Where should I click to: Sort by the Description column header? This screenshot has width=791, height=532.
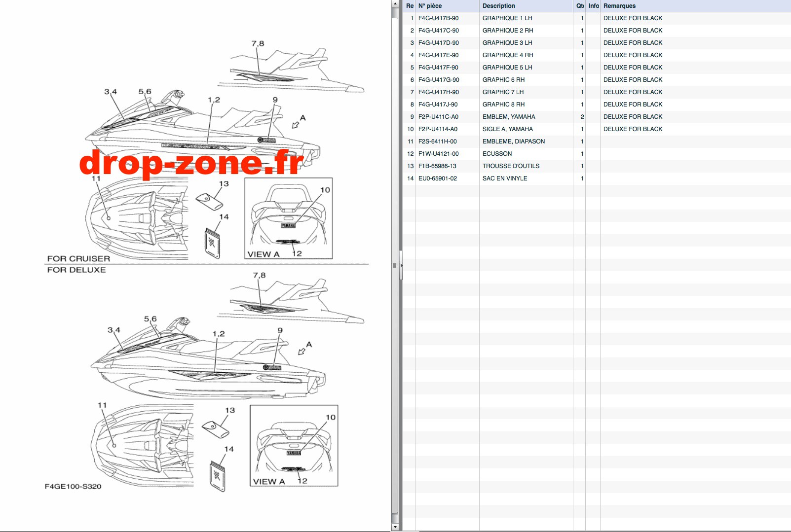coord(526,6)
